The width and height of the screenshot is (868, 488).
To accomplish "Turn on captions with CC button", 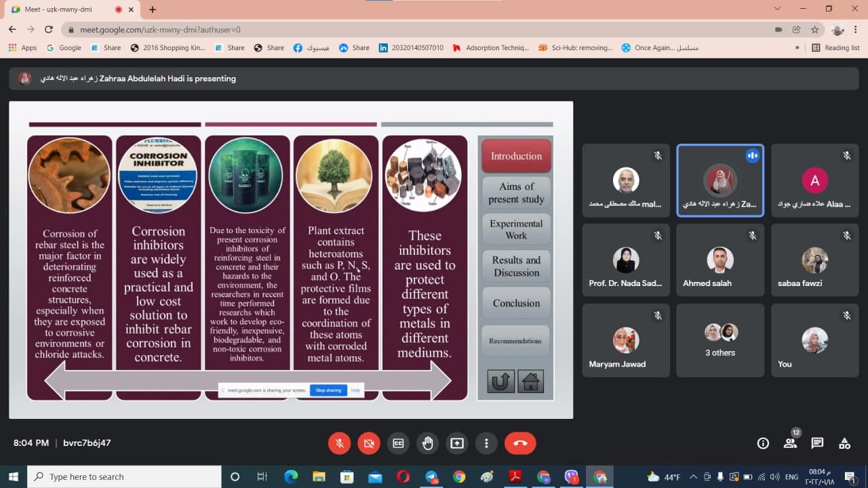I will tap(398, 443).
